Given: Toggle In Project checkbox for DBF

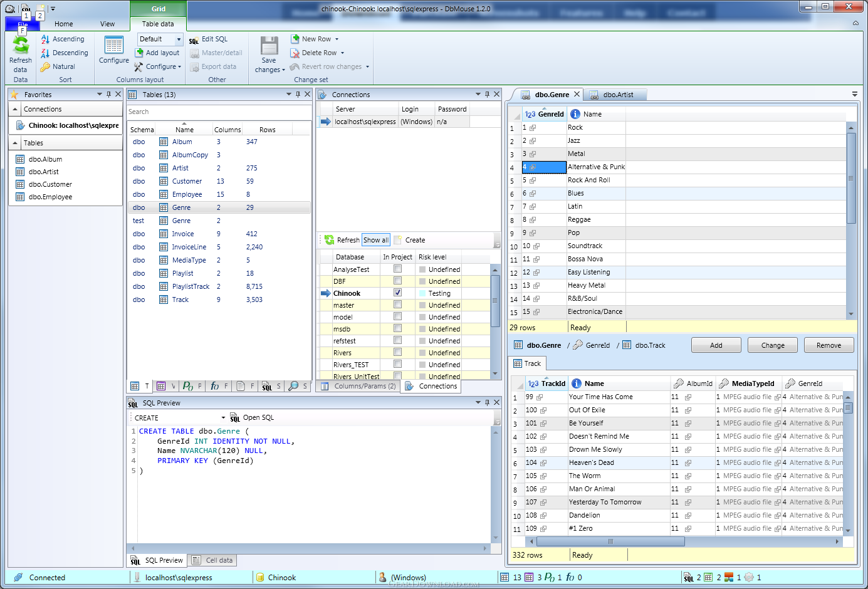Looking at the screenshot, I should [x=397, y=281].
